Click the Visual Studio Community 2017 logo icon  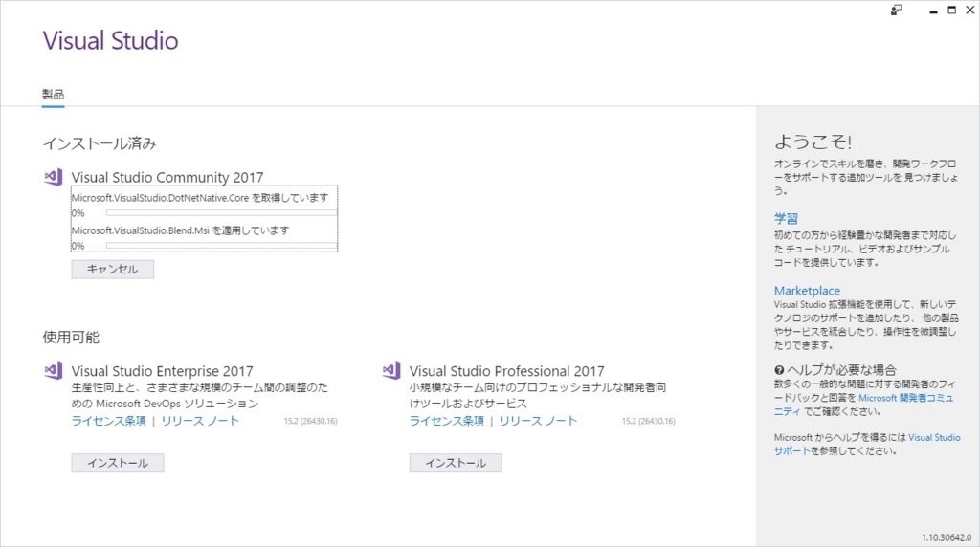pos(54,177)
